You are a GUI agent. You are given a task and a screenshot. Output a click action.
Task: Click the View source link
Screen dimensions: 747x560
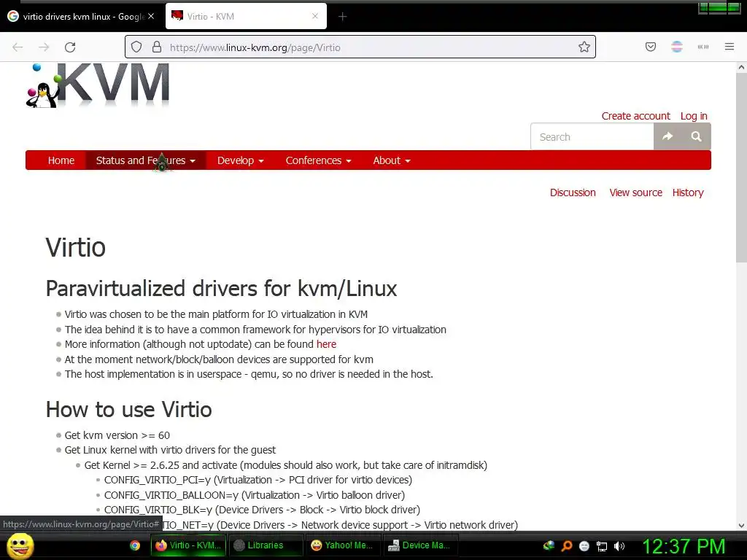[x=635, y=192]
